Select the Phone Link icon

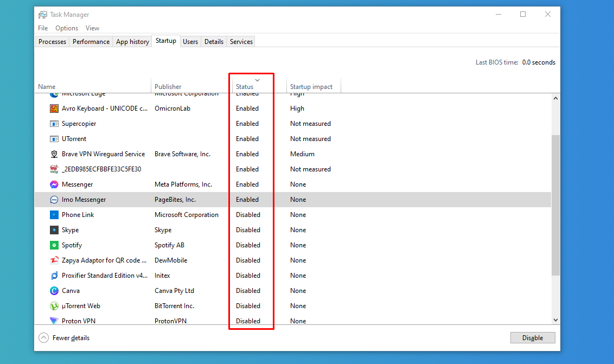tap(54, 215)
